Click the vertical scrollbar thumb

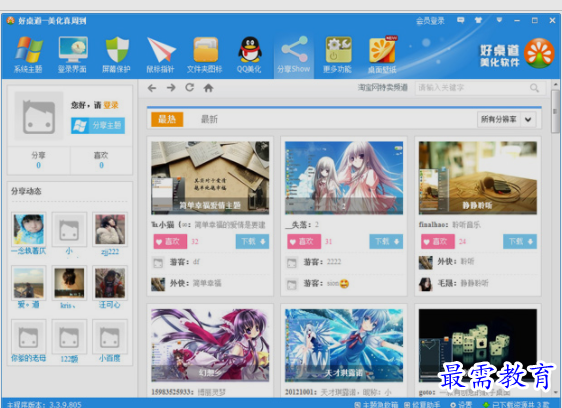pos(555,111)
